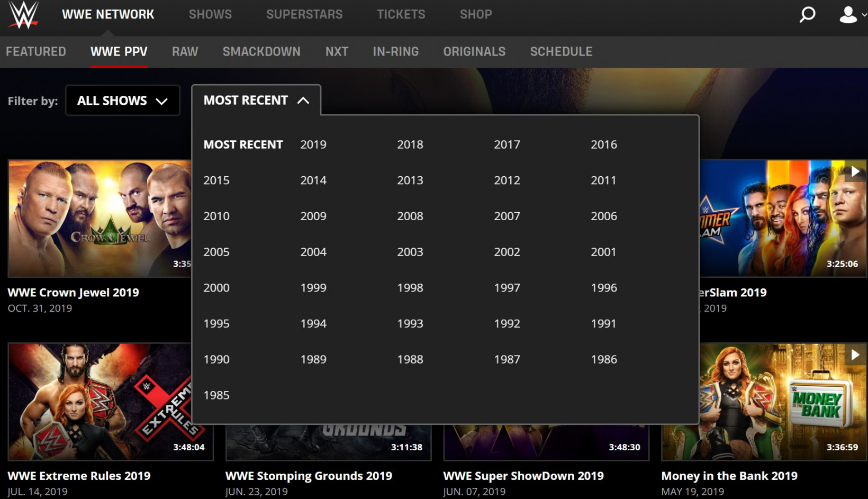The height and width of the screenshot is (499, 868).
Task: Filter by year 2010
Action: [216, 216]
